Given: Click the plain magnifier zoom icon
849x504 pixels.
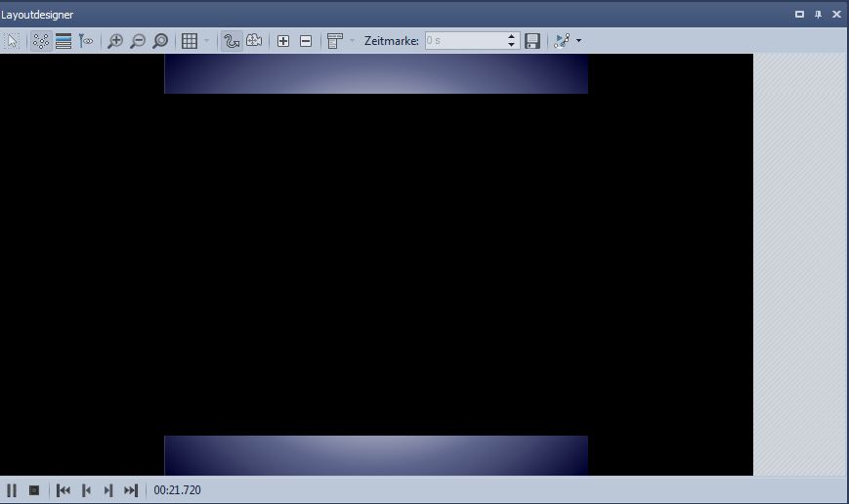Looking at the screenshot, I should 160,41.
